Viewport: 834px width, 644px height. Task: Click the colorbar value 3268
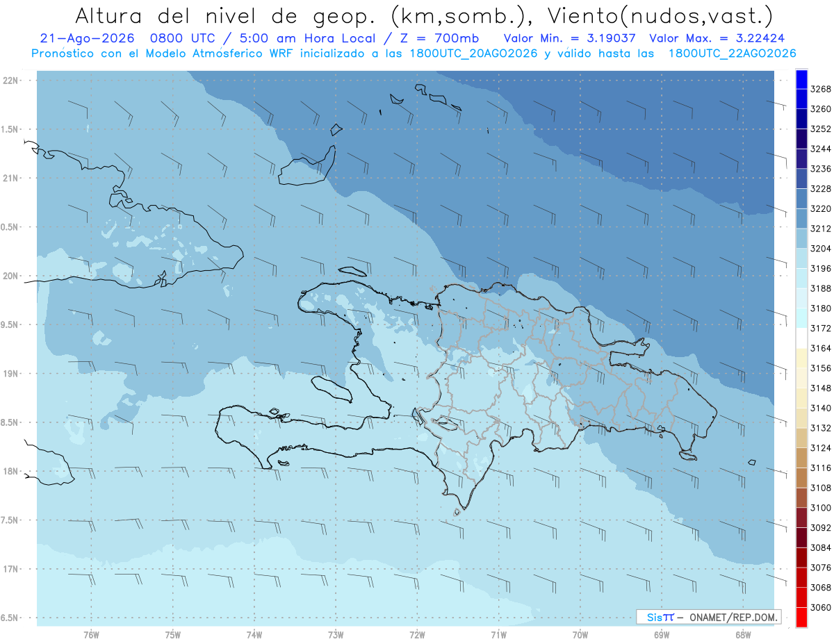coord(820,89)
